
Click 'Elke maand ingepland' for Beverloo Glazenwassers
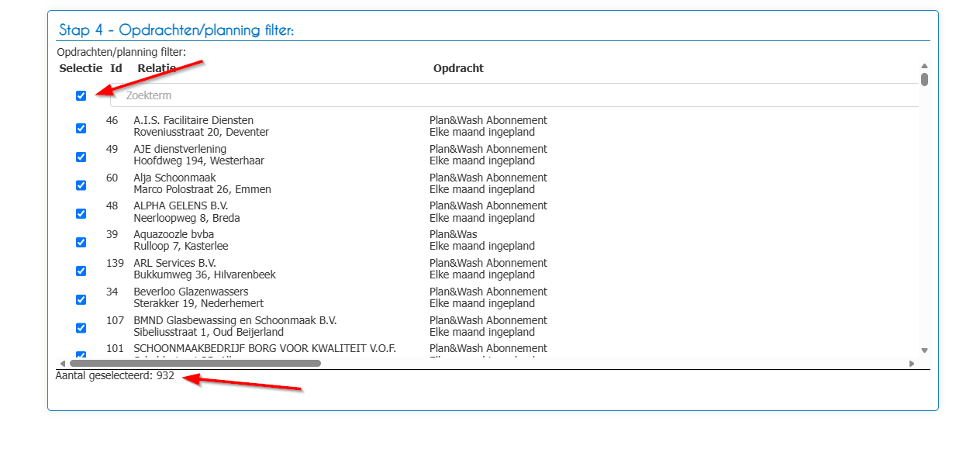[482, 303]
